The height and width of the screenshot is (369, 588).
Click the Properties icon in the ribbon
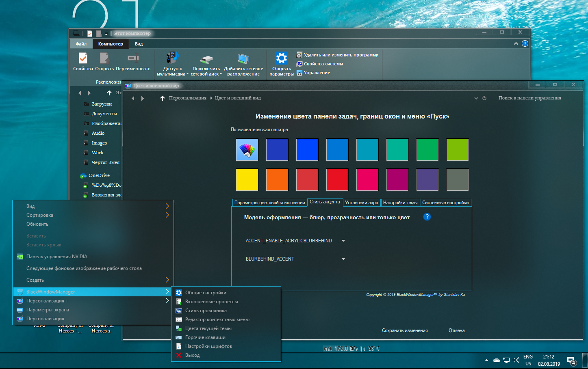pos(83,59)
